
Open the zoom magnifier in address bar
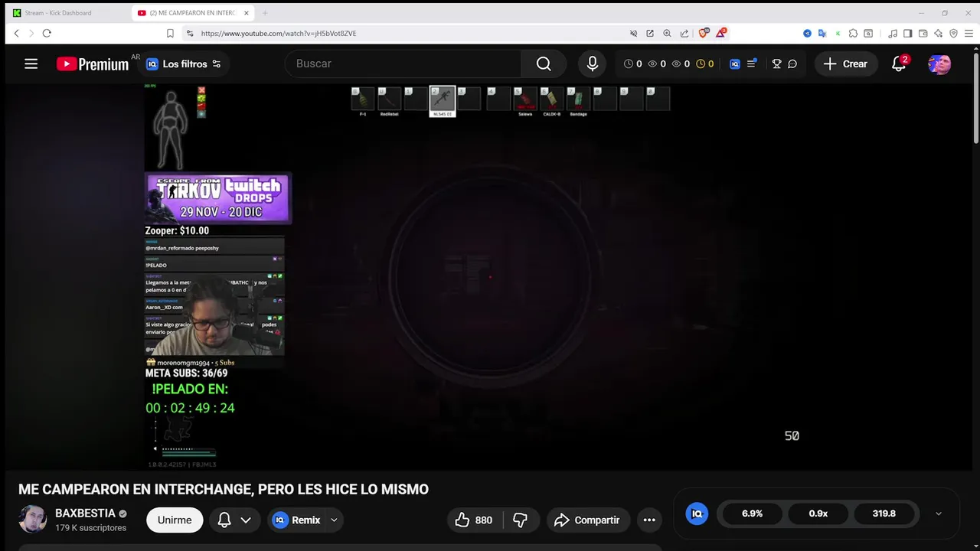pos(667,34)
